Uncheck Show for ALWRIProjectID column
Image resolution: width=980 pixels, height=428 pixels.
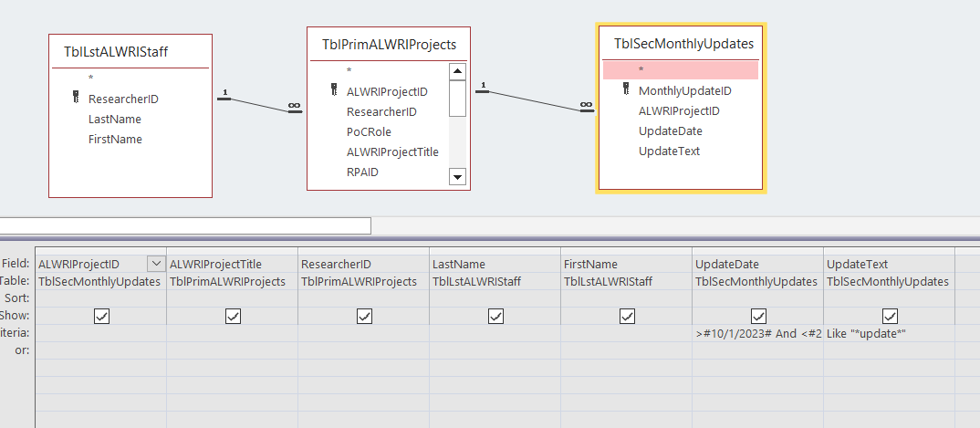[101, 316]
